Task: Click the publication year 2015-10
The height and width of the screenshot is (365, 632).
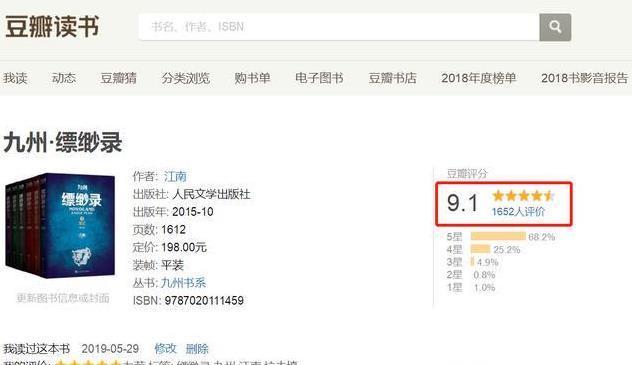Action: click(193, 212)
